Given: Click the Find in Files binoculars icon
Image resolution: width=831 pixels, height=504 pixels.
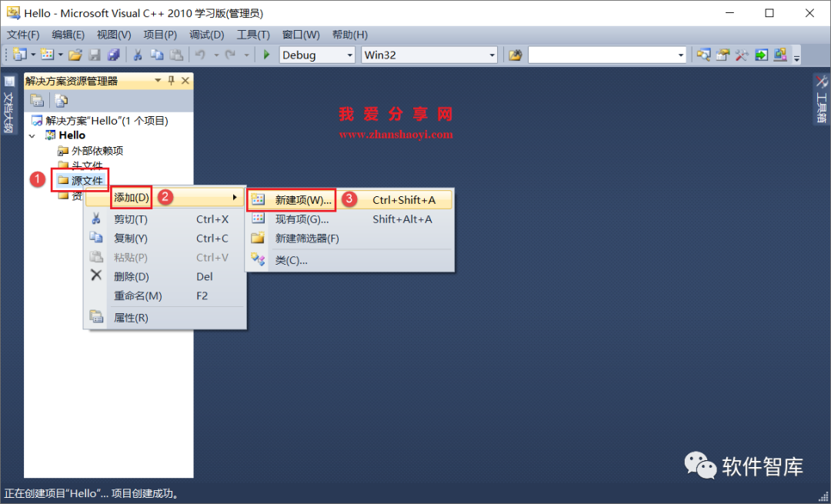Looking at the screenshot, I should 515,55.
